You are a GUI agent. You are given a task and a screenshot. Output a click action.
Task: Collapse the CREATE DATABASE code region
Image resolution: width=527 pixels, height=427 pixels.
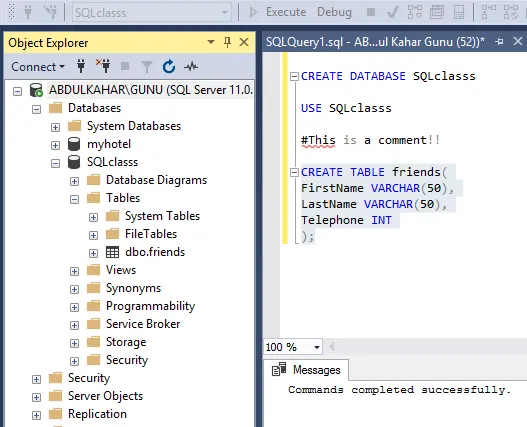click(x=294, y=77)
